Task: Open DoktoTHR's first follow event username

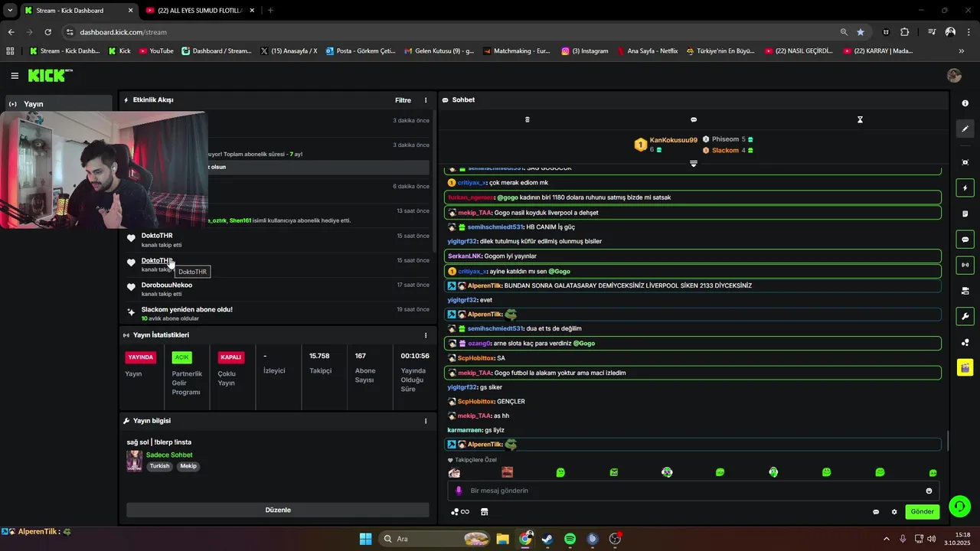Action: coord(157,236)
